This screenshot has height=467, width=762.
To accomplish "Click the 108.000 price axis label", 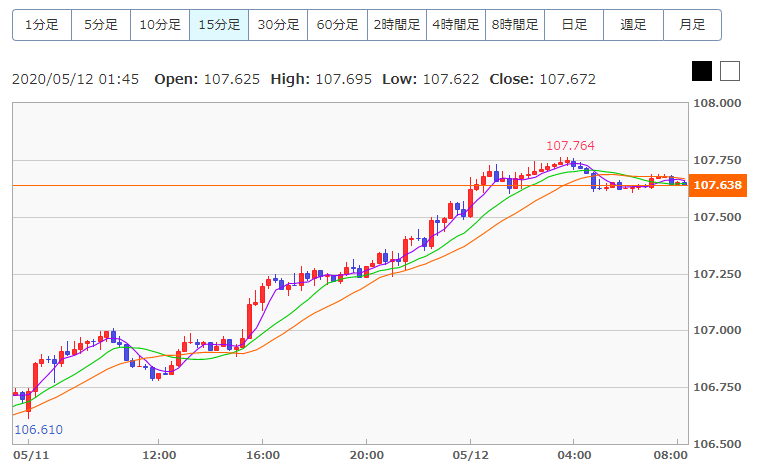I will point(717,103).
